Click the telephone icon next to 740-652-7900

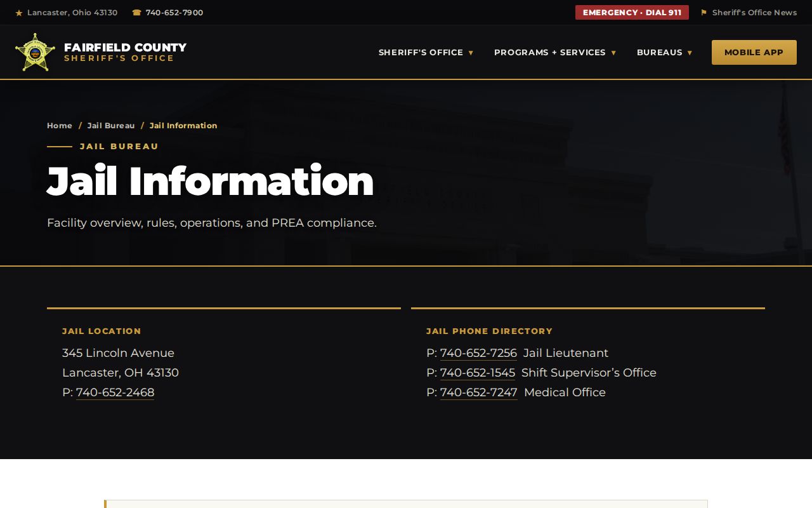point(136,13)
